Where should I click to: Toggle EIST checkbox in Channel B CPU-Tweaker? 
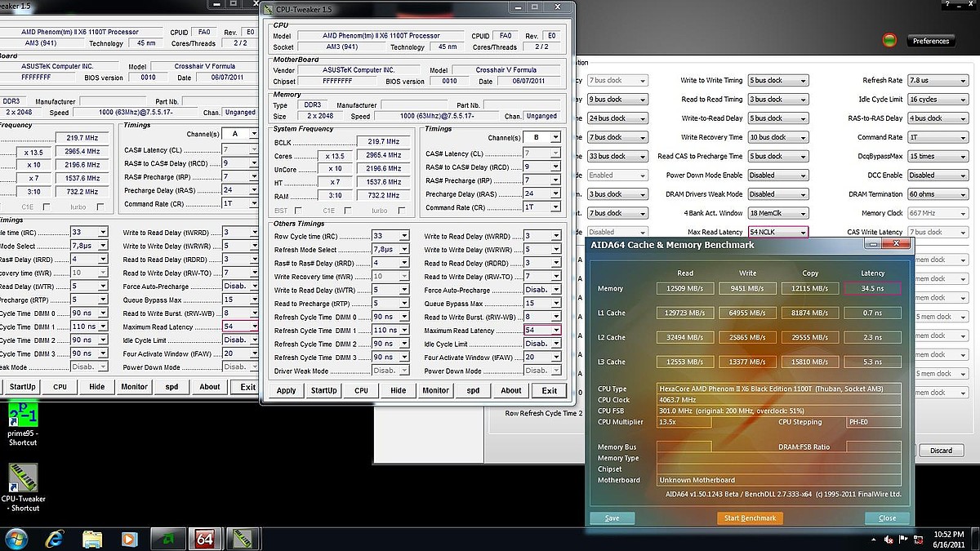(x=299, y=211)
